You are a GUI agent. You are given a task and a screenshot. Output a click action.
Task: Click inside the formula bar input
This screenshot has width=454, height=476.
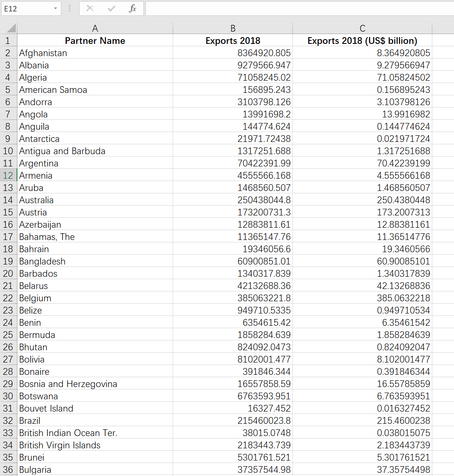[300, 8]
